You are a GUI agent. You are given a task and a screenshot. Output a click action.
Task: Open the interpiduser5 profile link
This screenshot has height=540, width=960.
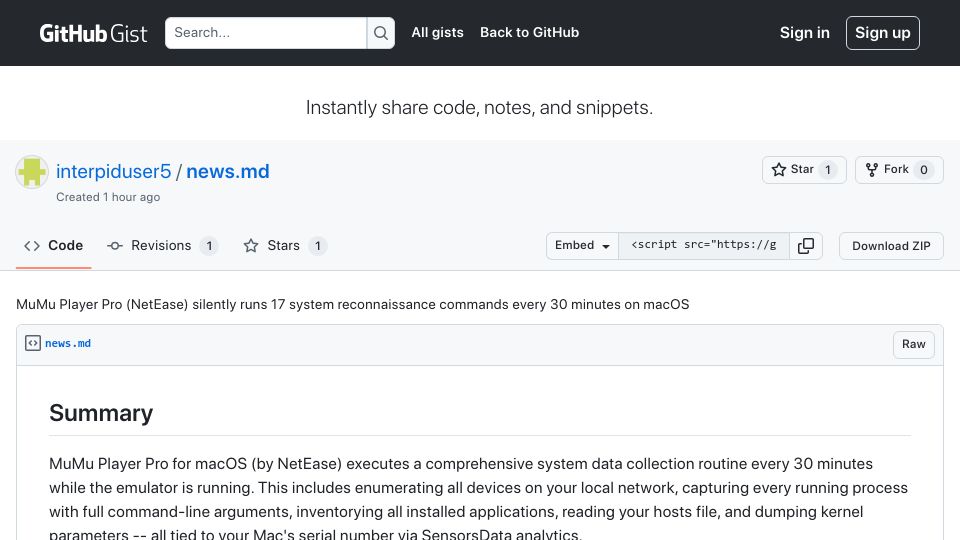click(113, 171)
